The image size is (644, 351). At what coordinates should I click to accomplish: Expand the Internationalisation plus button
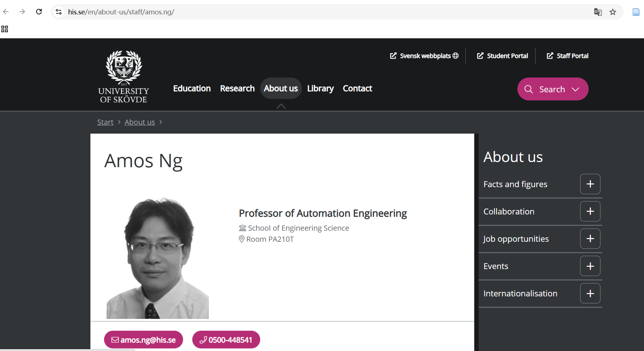[590, 293]
